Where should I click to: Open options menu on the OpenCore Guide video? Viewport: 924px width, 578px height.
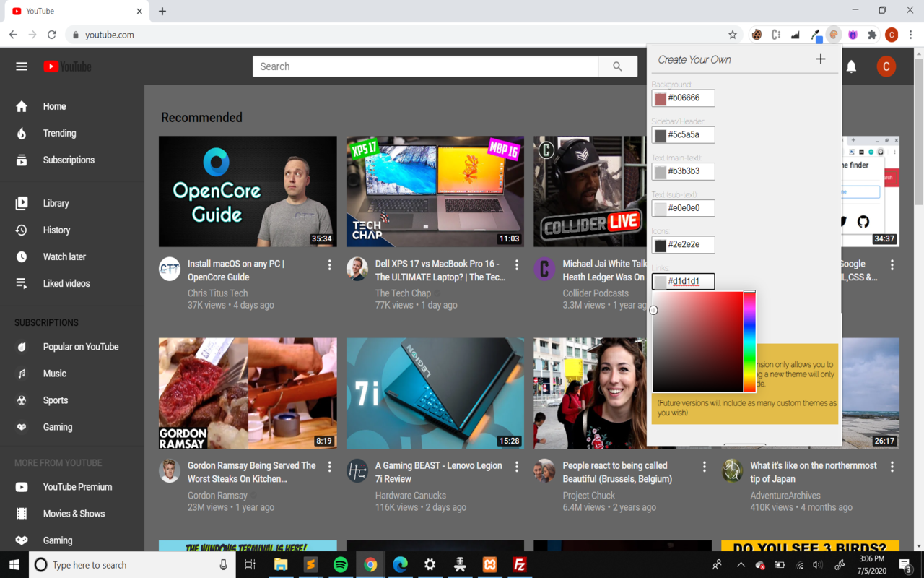[330, 265]
